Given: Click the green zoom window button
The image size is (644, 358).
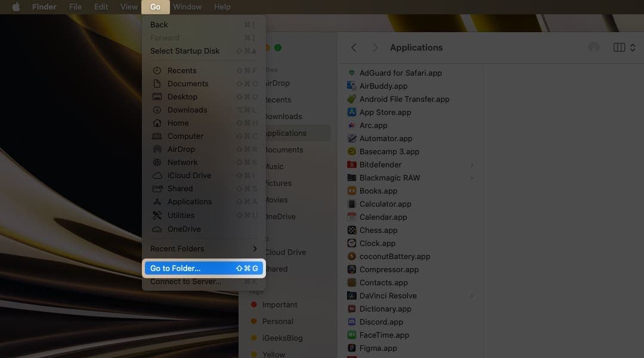Looking at the screenshot, I should 278,48.
